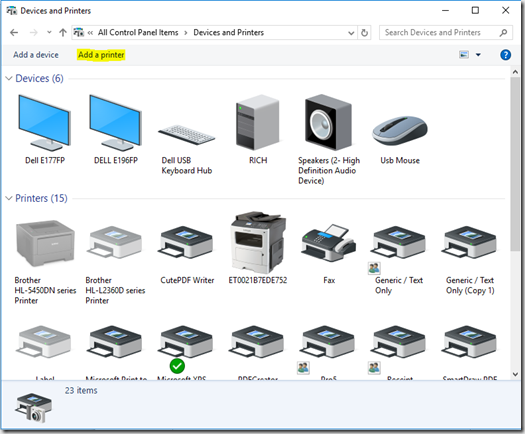Viewport: 525px width, 434px height.
Task: Click the Usb Mouse label
Action: 400,160
